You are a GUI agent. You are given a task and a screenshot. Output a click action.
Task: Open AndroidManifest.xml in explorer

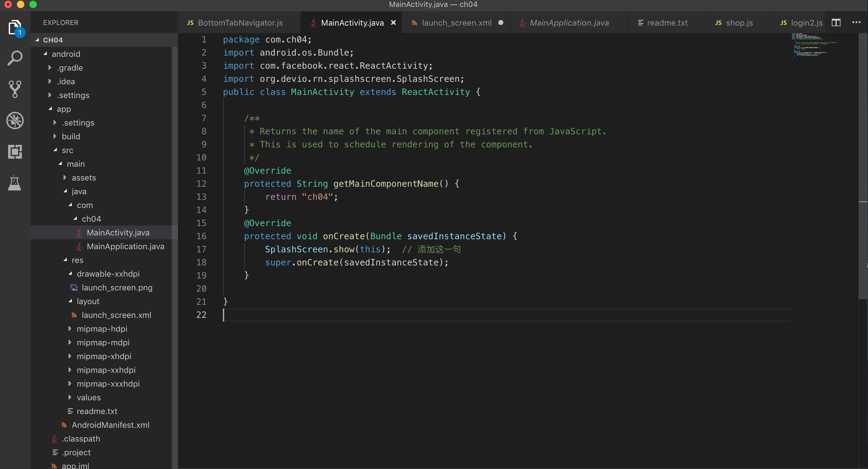click(110, 425)
